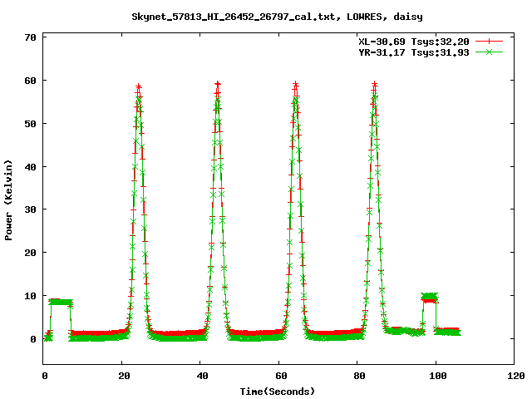Click the green cross legend marker

click(489, 52)
